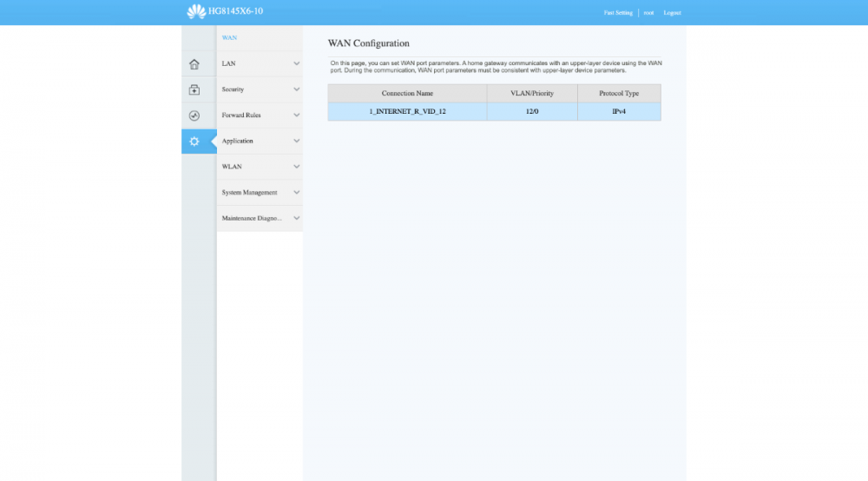
Task: Click the one-click diagnosis medical kit icon
Action: pos(194,89)
